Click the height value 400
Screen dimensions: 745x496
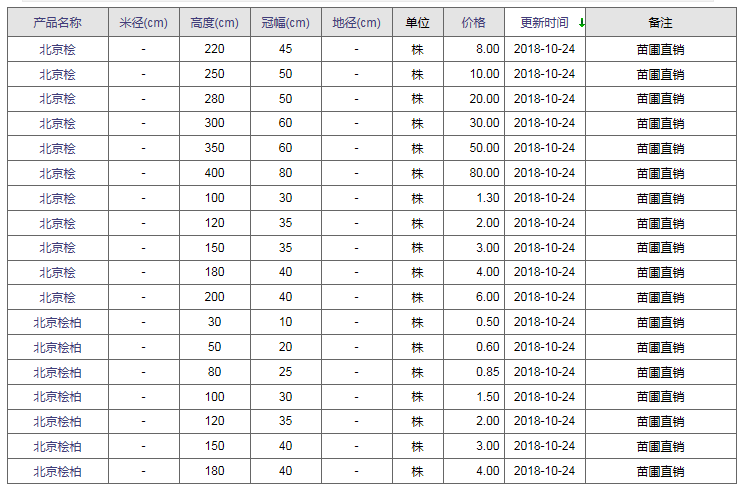point(214,173)
